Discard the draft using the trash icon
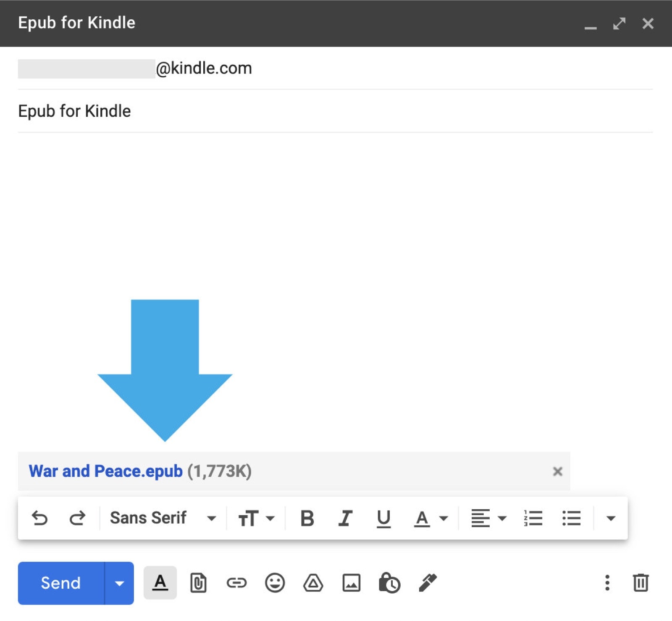672x621 pixels. click(x=640, y=583)
